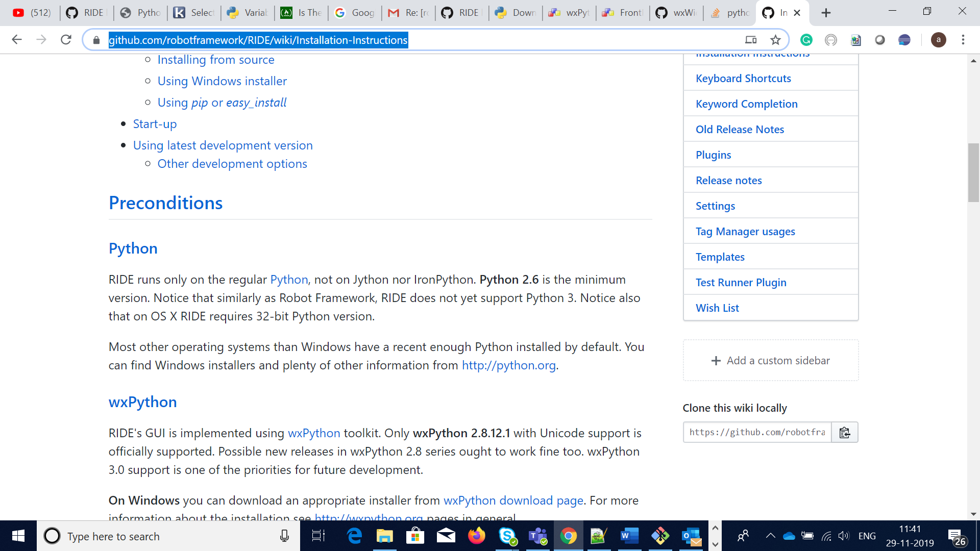
Task: Open Old Release Notes wiki page
Action: [740, 129]
